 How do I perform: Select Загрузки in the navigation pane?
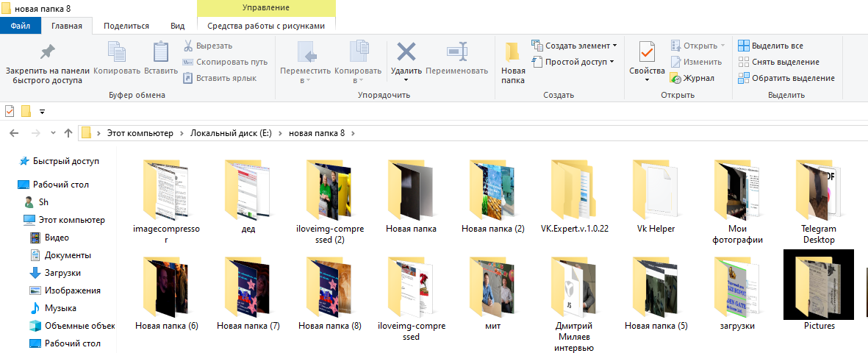coord(62,273)
